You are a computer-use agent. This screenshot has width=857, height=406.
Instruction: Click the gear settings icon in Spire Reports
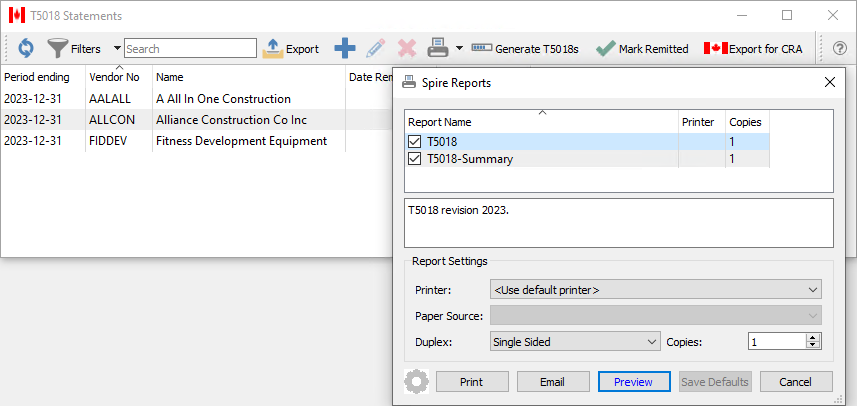(x=416, y=381)
